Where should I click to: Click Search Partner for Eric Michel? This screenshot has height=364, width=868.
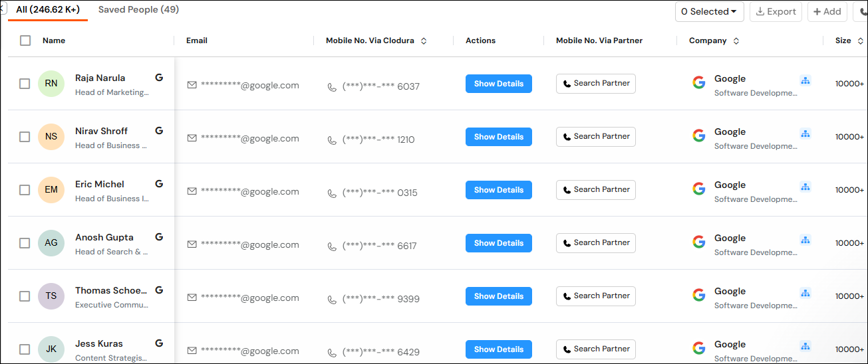(x=595, y=190)
